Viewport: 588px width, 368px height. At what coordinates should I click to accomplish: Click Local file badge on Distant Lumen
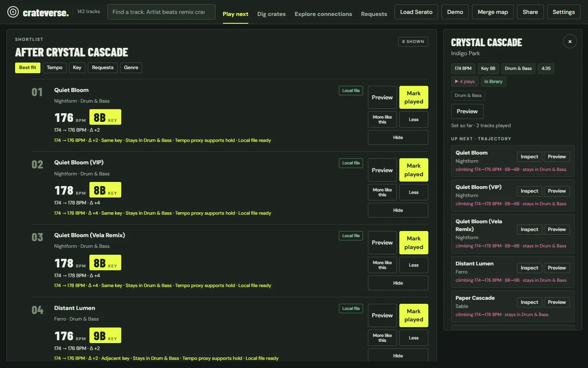[x=351, y=308]
